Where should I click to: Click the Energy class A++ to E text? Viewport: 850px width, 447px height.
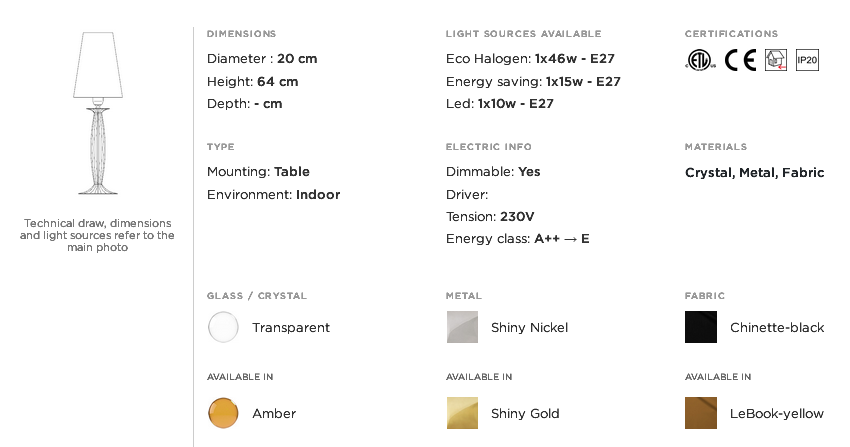[518, 239]
